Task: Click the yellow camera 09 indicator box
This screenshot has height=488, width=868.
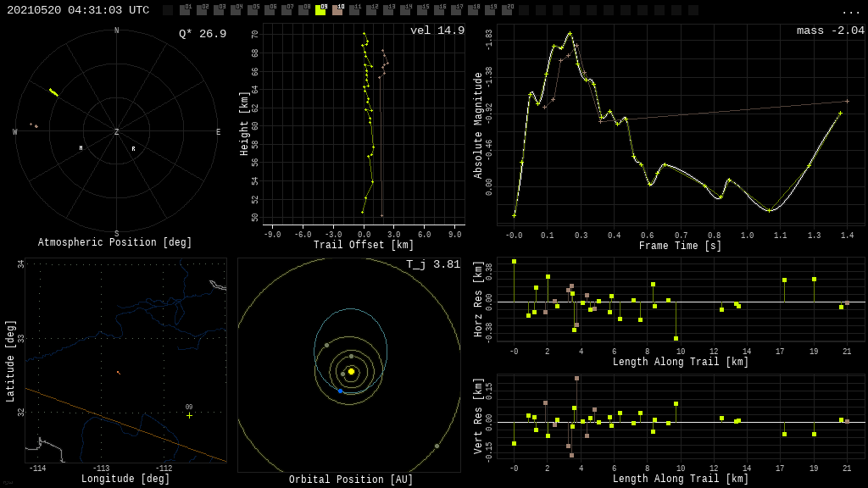Action: (320, 10)
